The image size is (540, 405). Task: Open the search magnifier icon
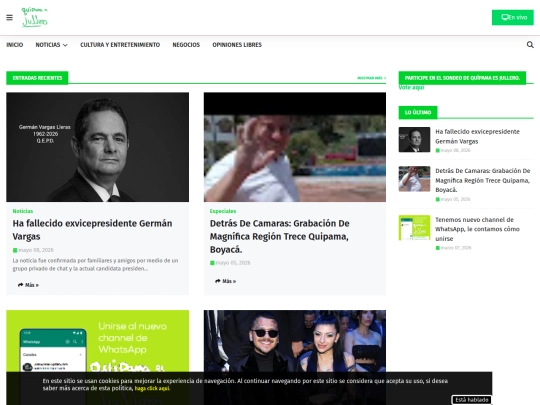tap(530, 45)
